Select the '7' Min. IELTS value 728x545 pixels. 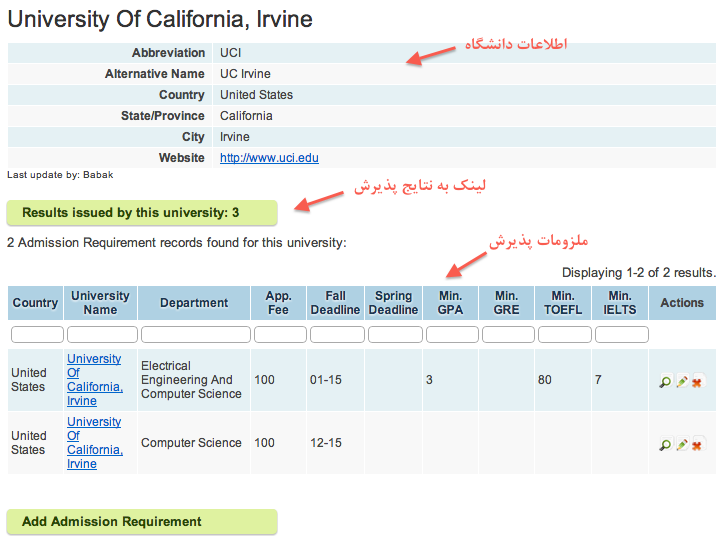(598, 380)
